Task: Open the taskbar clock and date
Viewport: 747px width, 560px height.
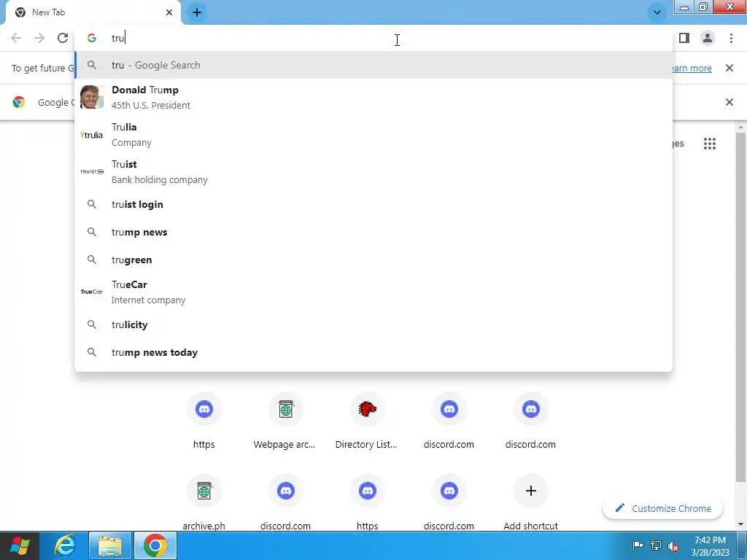Action: click(x=710, y=546)
